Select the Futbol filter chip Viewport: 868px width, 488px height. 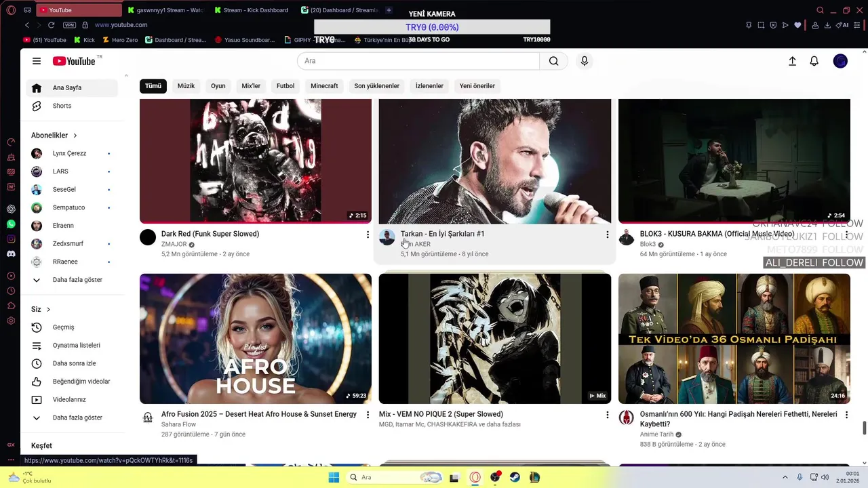285,86
